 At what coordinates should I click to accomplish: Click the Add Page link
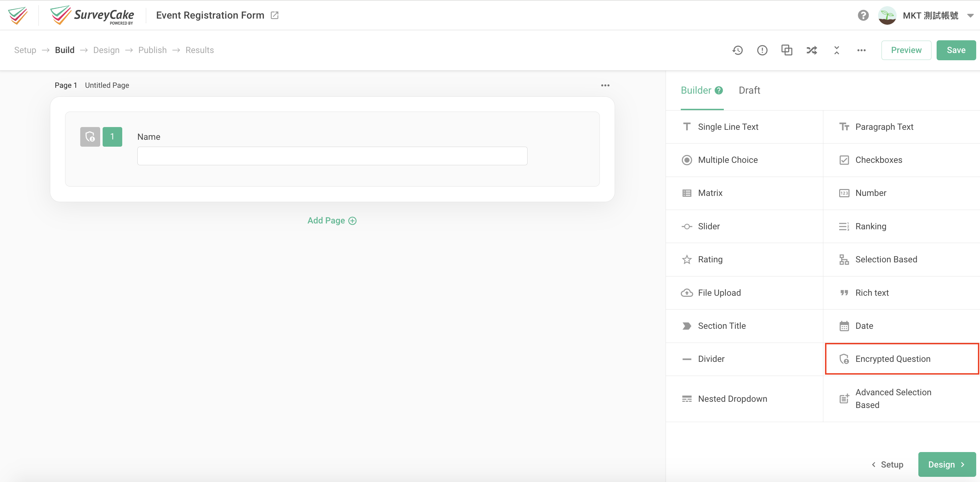[331, 220]
